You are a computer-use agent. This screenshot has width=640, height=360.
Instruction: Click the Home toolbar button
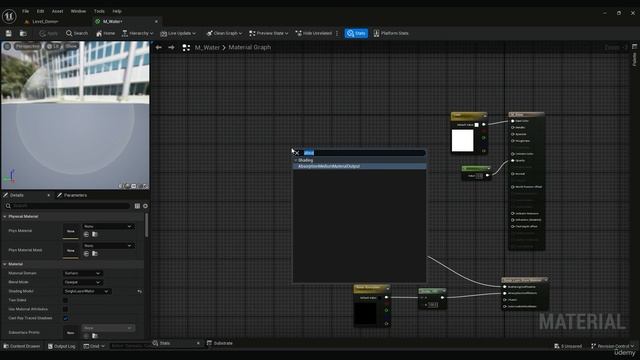coord(105,33)
